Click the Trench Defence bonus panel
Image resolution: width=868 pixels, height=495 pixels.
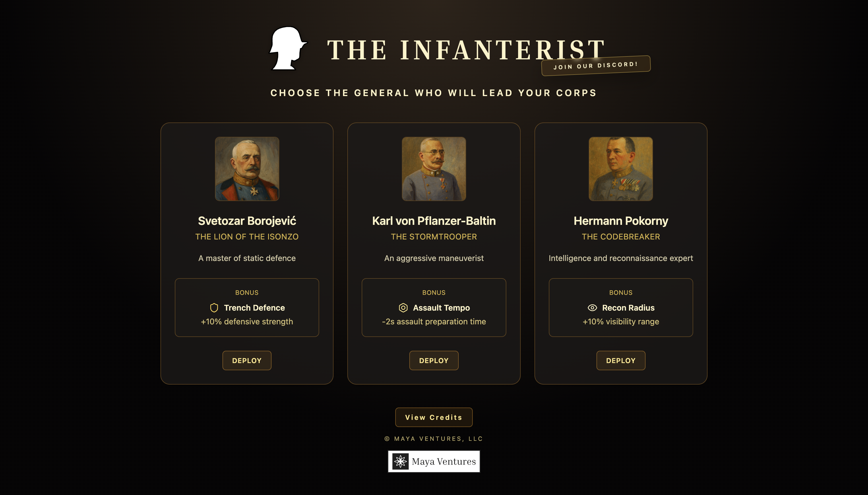pyautogui.click(x=247, y=307)
